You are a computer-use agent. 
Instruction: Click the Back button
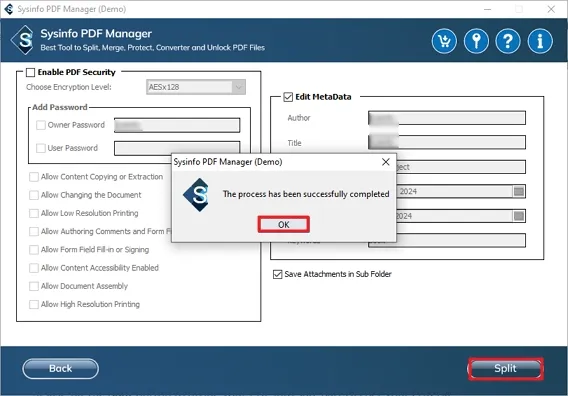click(60, 369)
